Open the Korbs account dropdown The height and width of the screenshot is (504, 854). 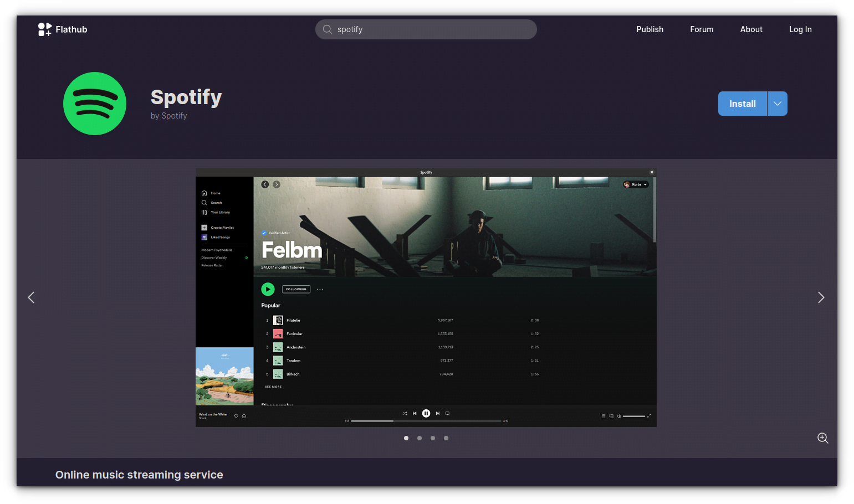click(635, 184)
